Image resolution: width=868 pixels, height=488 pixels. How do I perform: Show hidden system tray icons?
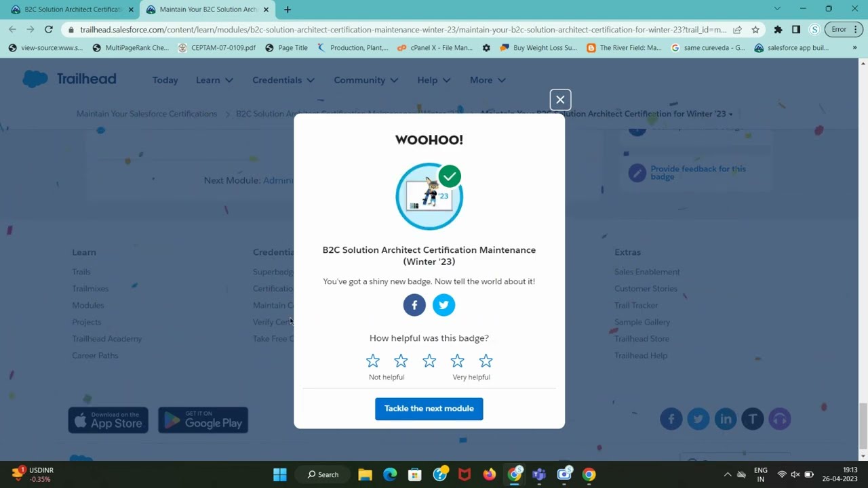pyautogui.click(x=728, y=474)
